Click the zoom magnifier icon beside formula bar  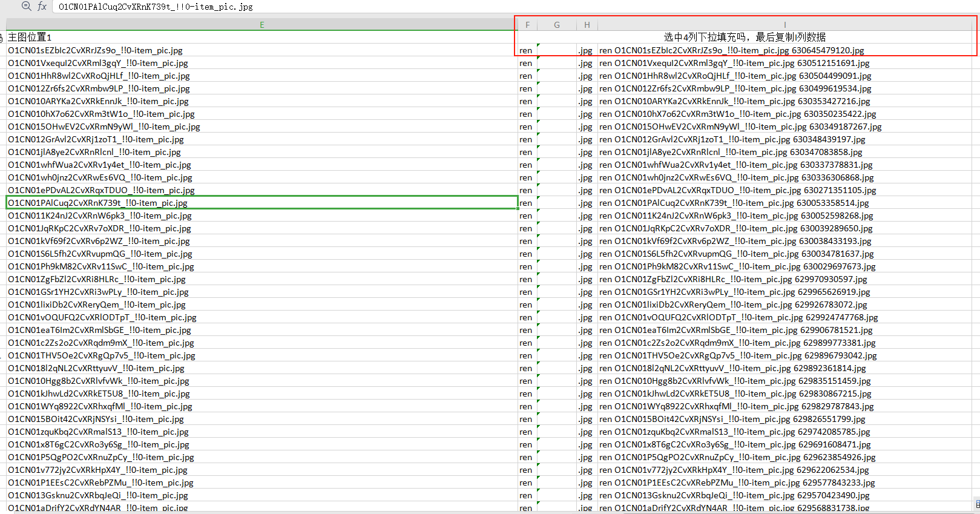[26, 6]
